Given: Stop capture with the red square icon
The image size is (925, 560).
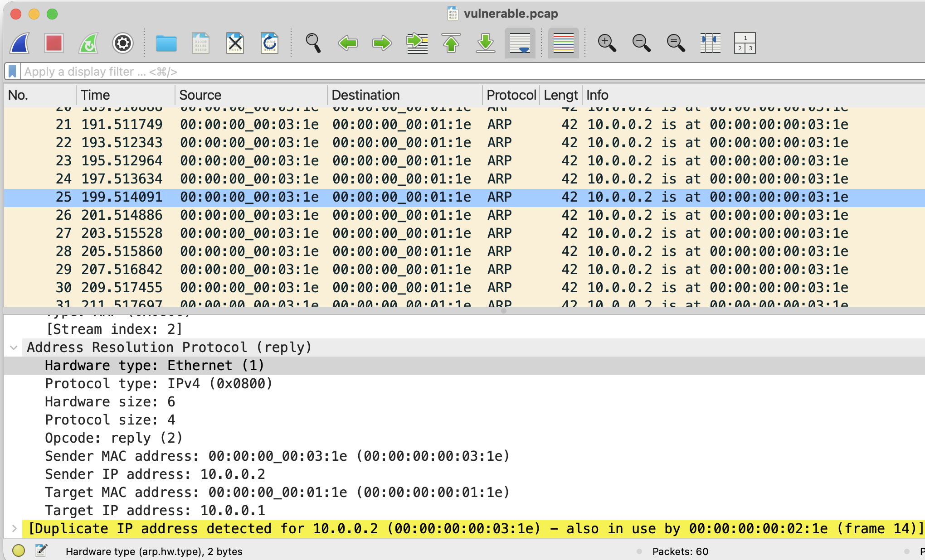Looking at the screenshot, I should (x=54, y=43).
